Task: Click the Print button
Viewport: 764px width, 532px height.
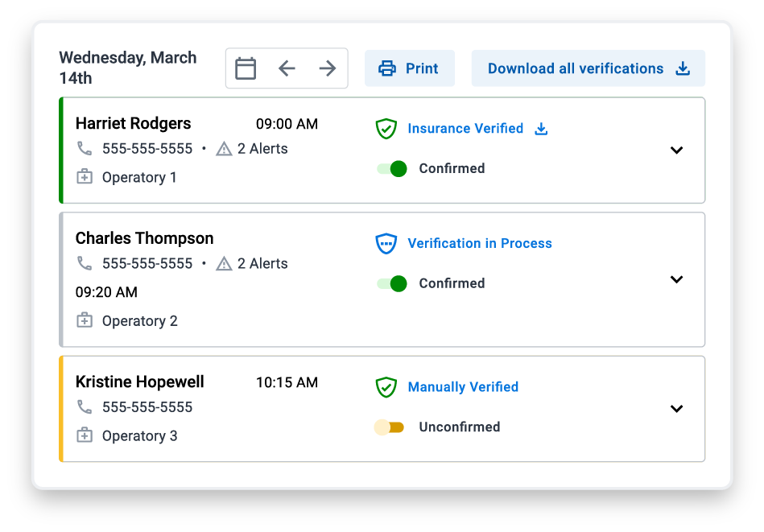Action: [x=409, y=68]
